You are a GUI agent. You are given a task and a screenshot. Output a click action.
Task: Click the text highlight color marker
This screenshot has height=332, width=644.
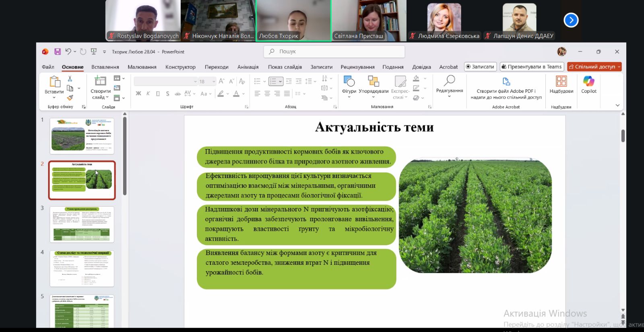[x=221, y=93]
